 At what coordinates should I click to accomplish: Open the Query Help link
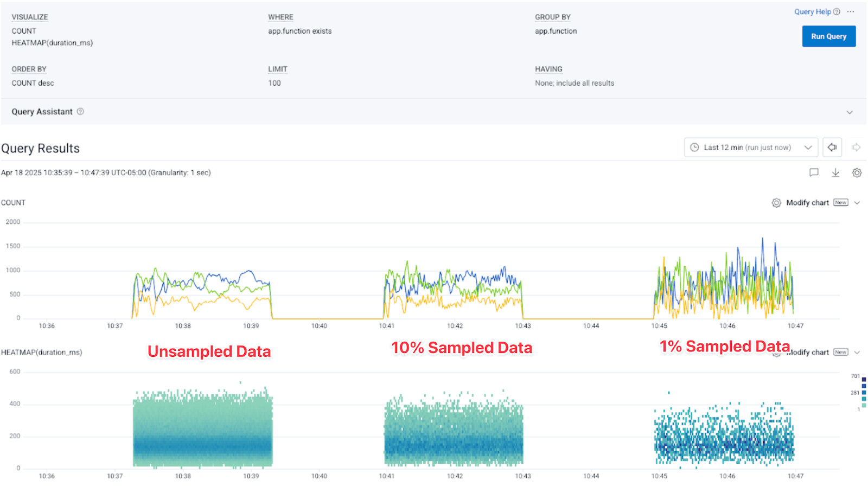pyautogui.click(x=812, y=12)
